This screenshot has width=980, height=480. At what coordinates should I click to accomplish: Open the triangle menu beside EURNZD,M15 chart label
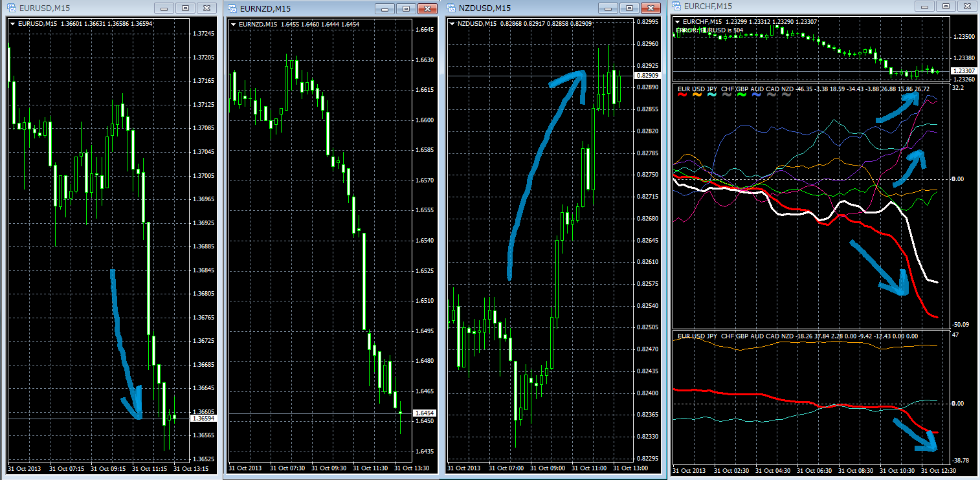233,24
